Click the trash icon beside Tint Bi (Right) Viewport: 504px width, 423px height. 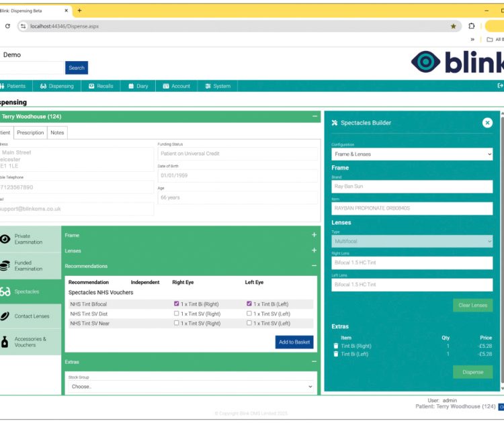pos(336,346)
